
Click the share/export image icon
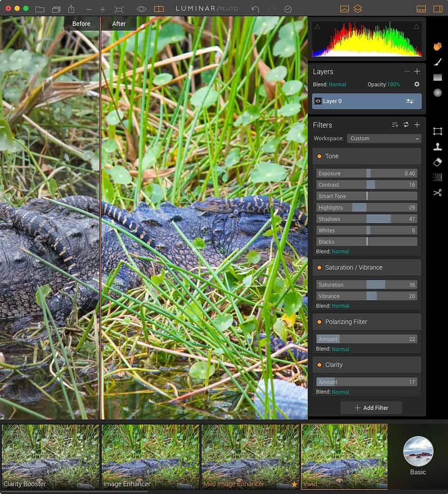(x=71, y=9)
